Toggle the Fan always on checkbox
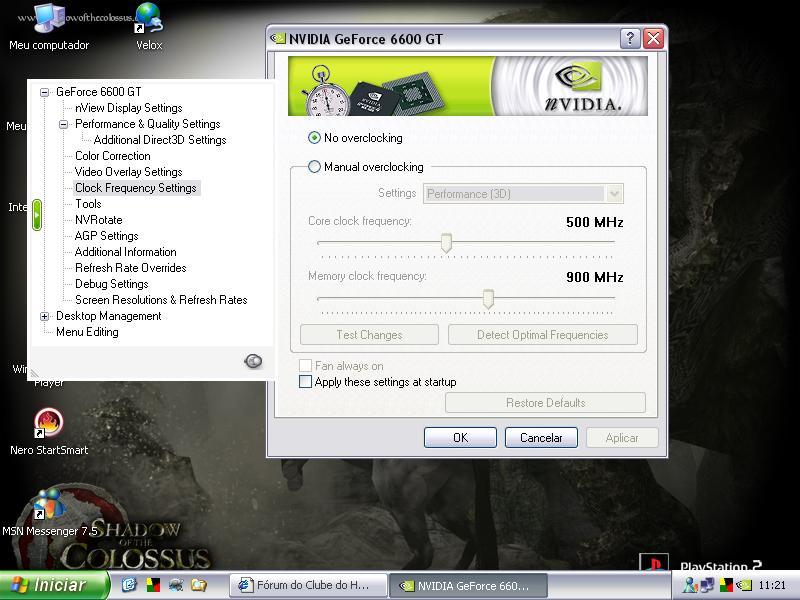The width and height of the screenshot is (800, 600). click(x=305, y=366)
